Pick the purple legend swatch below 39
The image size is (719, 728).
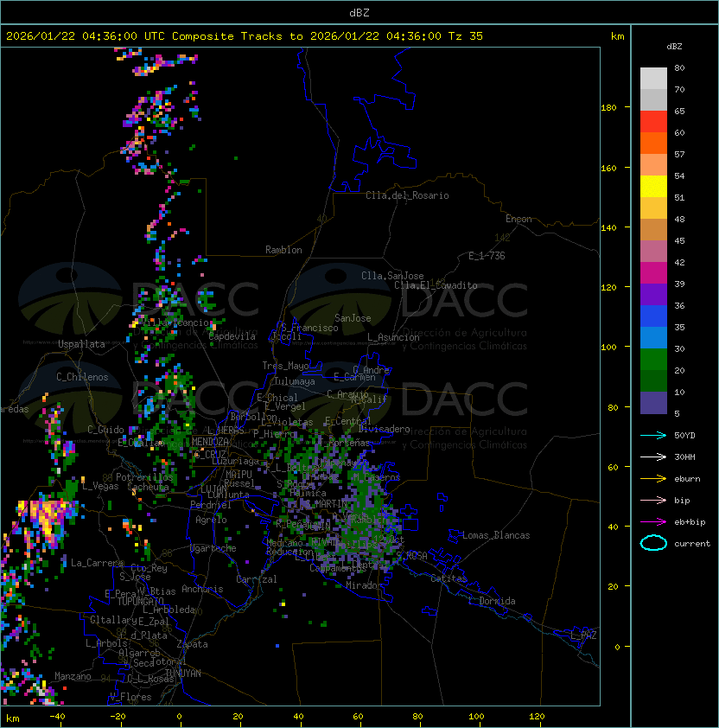(653, 294)
